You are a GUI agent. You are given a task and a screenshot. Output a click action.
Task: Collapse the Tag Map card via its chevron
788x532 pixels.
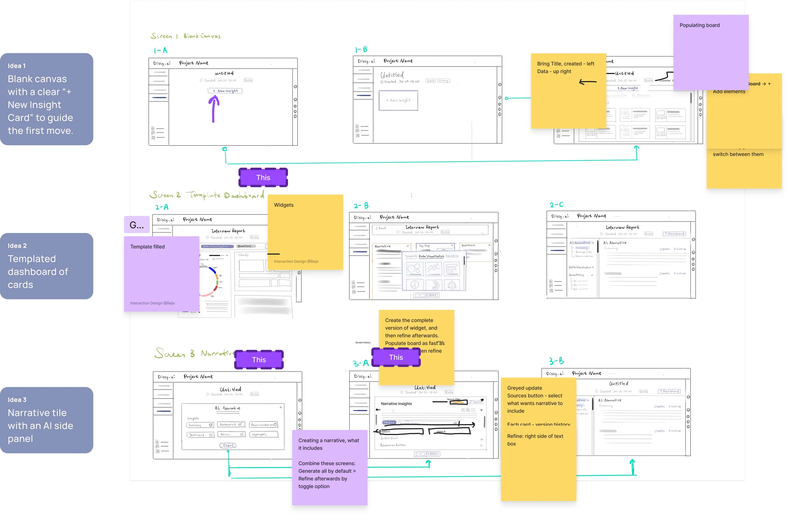pyautogui.click(x=452, y=245)
